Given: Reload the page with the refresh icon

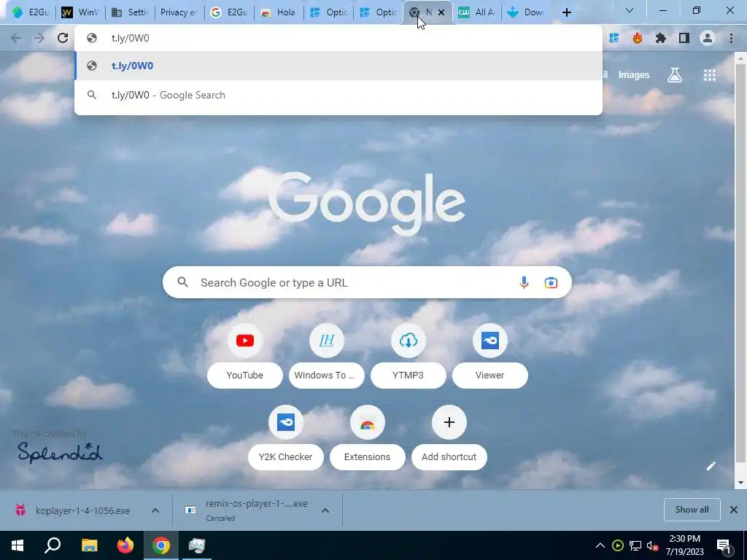Looking at the screenshot, I should coord(63,38).
